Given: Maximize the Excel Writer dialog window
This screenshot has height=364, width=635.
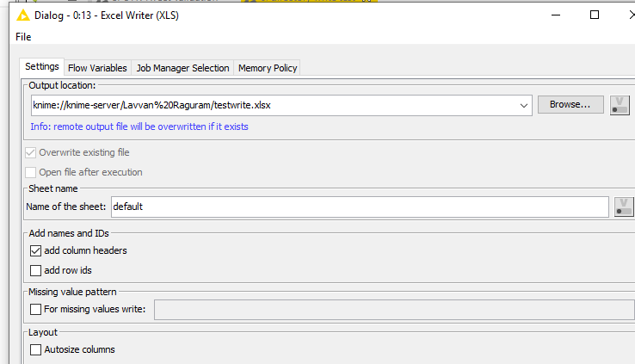Looking at the screenshot, I should click(x=594, y=15).
